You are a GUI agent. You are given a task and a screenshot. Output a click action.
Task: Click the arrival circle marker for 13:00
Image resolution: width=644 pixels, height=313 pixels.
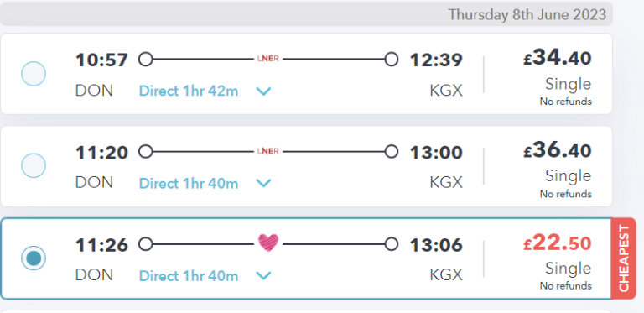tap(392, 152)
